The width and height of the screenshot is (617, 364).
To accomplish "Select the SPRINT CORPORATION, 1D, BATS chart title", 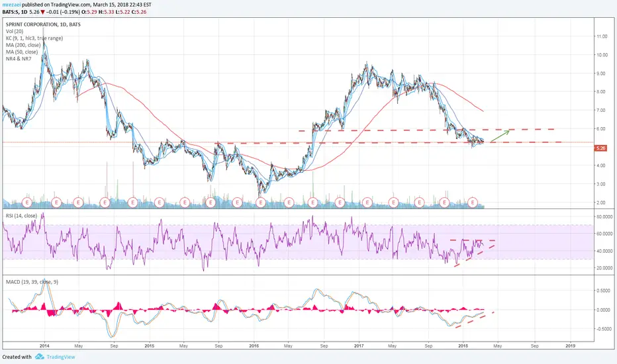I will click(x=43, y=24).
